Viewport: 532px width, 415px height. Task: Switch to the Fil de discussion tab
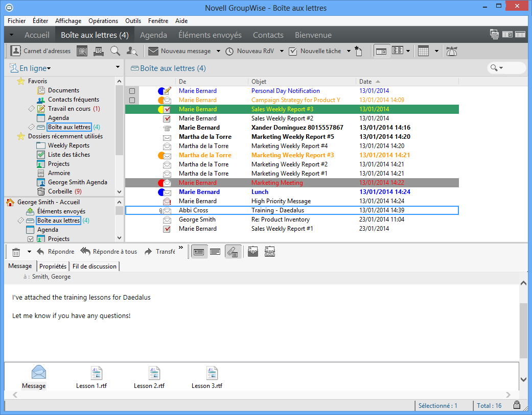[x=95, y=266]
